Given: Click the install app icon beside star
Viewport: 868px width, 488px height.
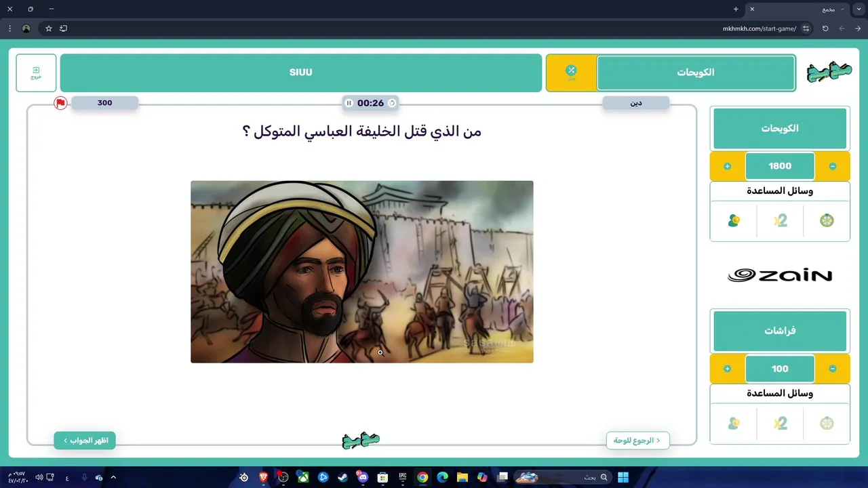Looking at the screenshot, I should [x=64, y=28].
